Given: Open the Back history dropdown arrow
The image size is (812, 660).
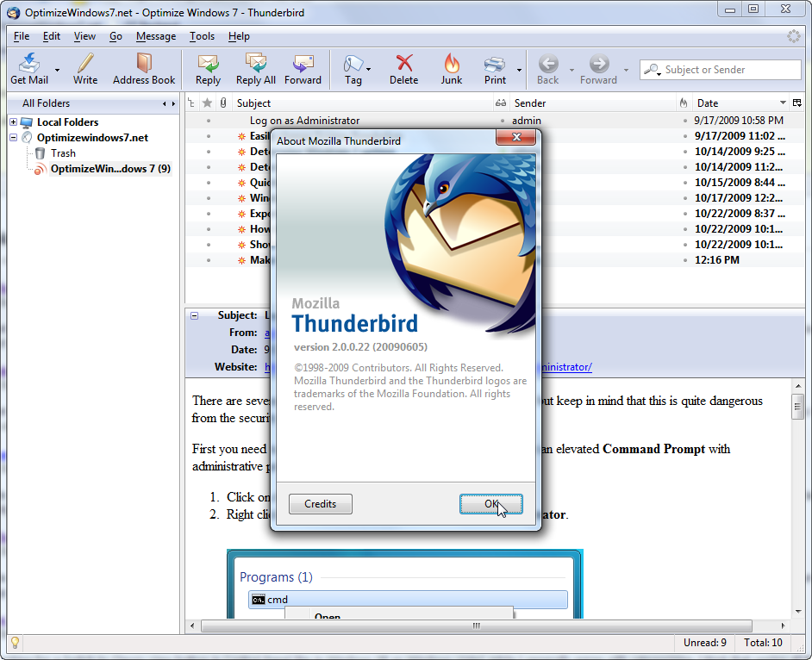Looking at the screenshot, I should click(572, 70).
